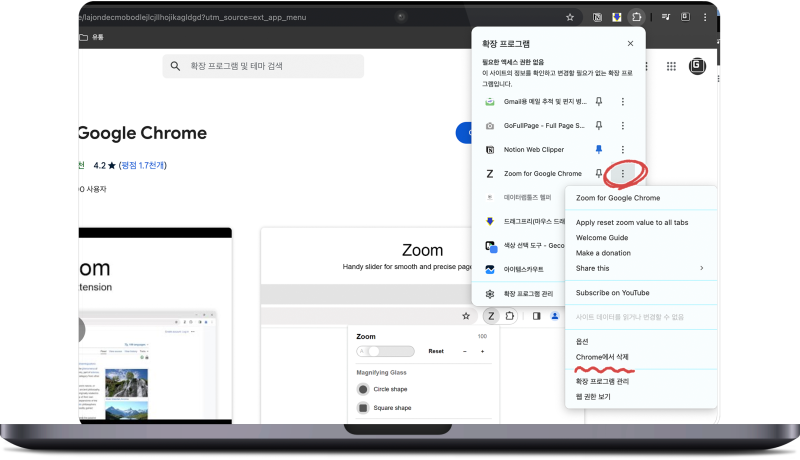This screenshot has width=800, height=460.
Task: Click the puzzle-piece icon in preview image
Action: [x=510, y=316]
